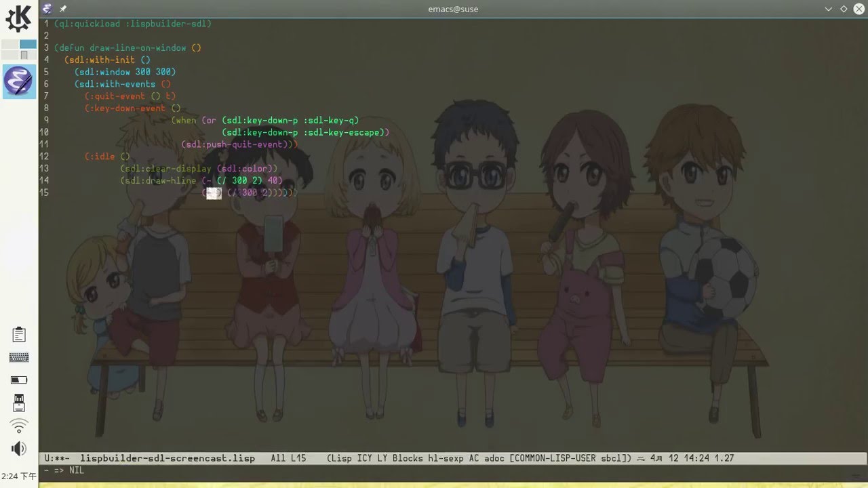Click the Blocks minor mode indicator in the mode line
This screenshot has height=488, width=868.
(408, 458)
